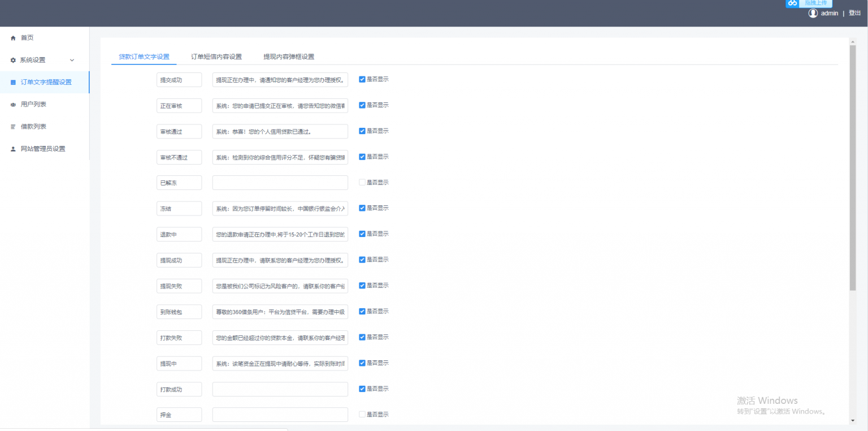The width and height of the screenshot is (868, 431).
Task: Collapse the 系统设置 chevron
Action: click(71, 59)
